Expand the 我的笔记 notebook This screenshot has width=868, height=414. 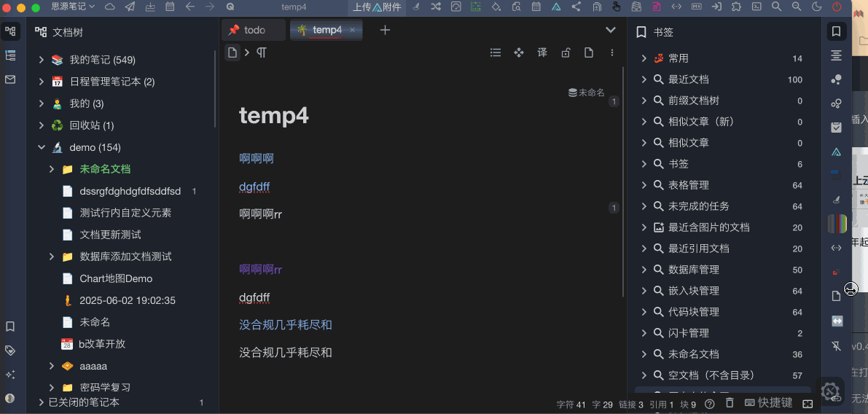point(42,60)
